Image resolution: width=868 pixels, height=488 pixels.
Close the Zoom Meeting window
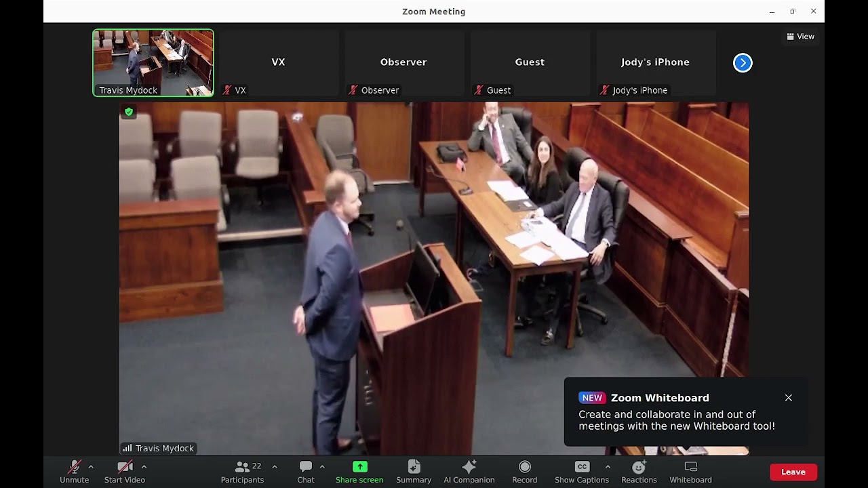813,12
